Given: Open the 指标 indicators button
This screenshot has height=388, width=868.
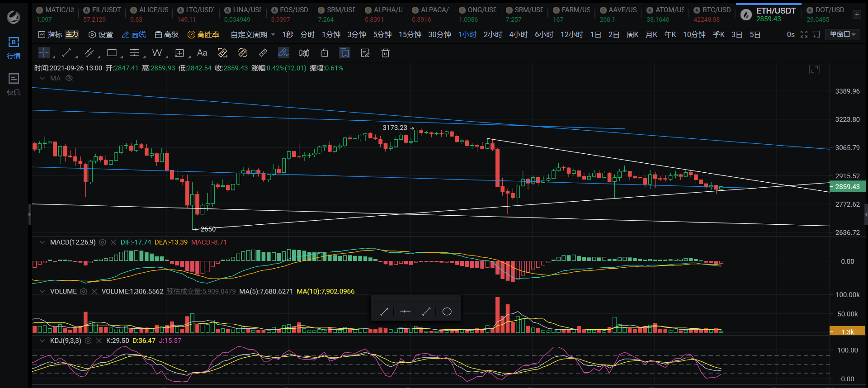Looking at the screenshot, I should pyautogui.click(x=50, y=35).
